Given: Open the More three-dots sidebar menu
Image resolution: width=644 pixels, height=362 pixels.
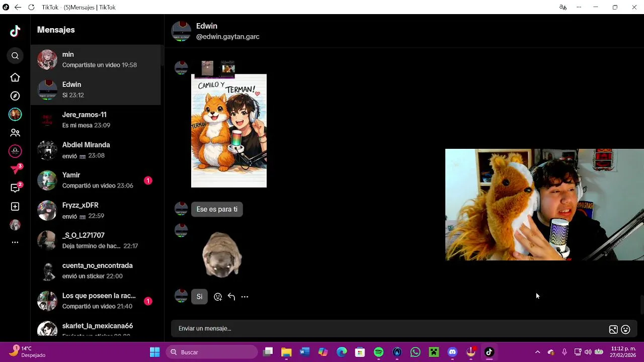Looking at the screenshot, I should (x=15, y=242).
